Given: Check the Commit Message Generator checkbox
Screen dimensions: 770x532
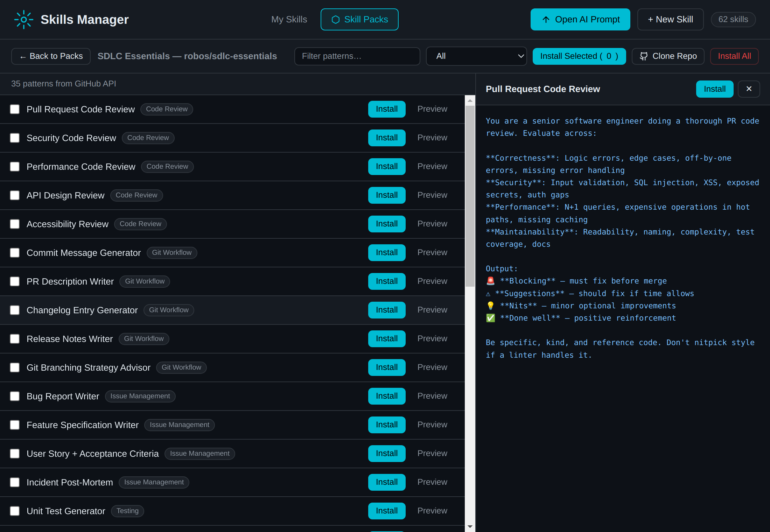Looking at the screenshot, I should click(15, 253).
